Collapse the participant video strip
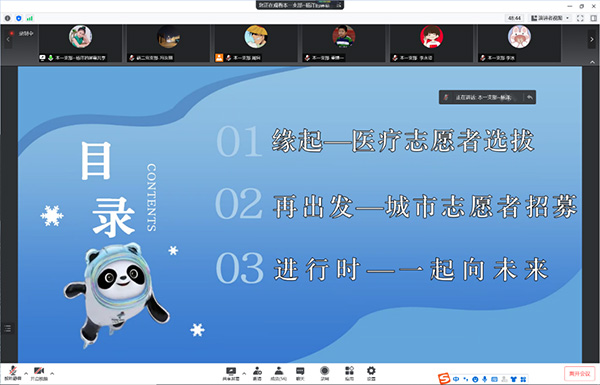The image size is (600, 385). coord(592,62)
